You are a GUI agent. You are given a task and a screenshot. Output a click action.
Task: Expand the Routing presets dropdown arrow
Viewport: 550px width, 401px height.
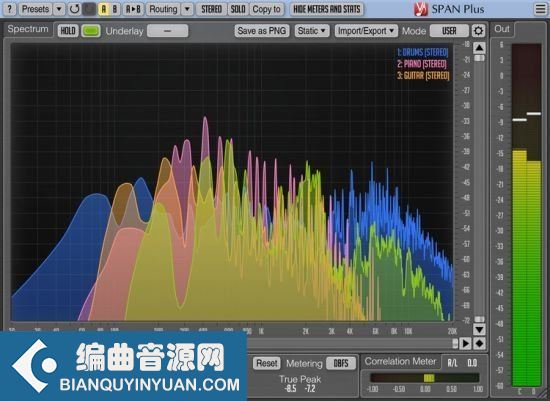[x=187, y=9]
